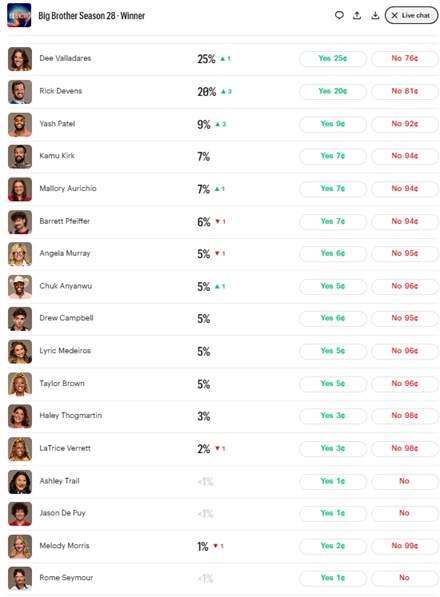Open the Big Brother market logo

pos(19,15)
